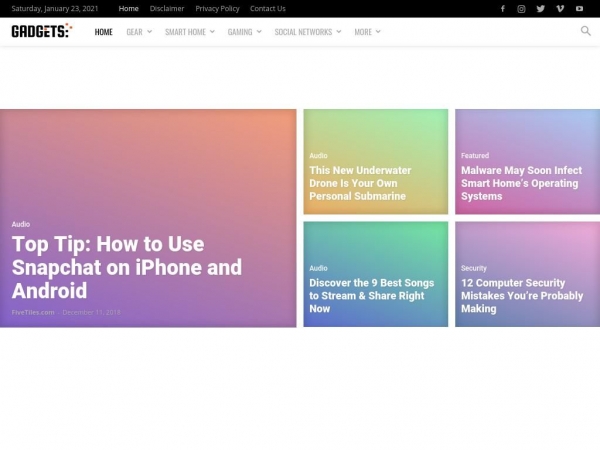Image resolution: width=600 pixels, height=450 pixels.
Task: Open the GEAR navigation item
Action: click(x=134, y=32)
